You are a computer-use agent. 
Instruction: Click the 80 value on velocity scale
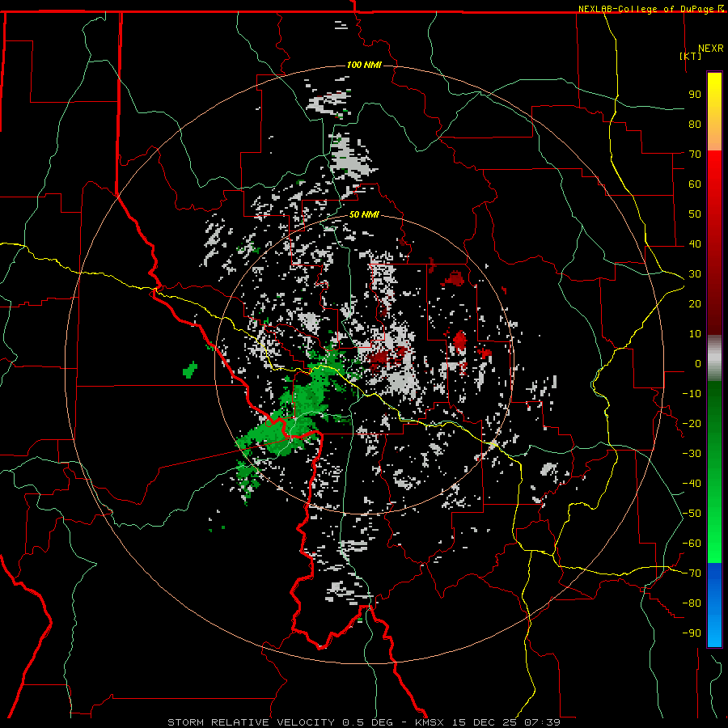(x=695, y=124)
